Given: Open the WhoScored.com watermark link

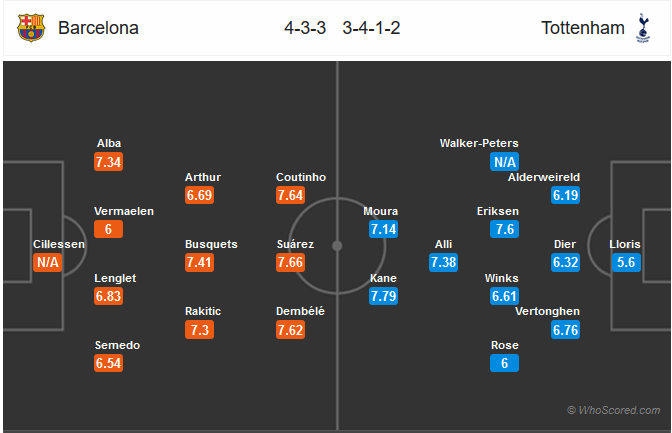Looking at the screenshot, I should [614, 410].
